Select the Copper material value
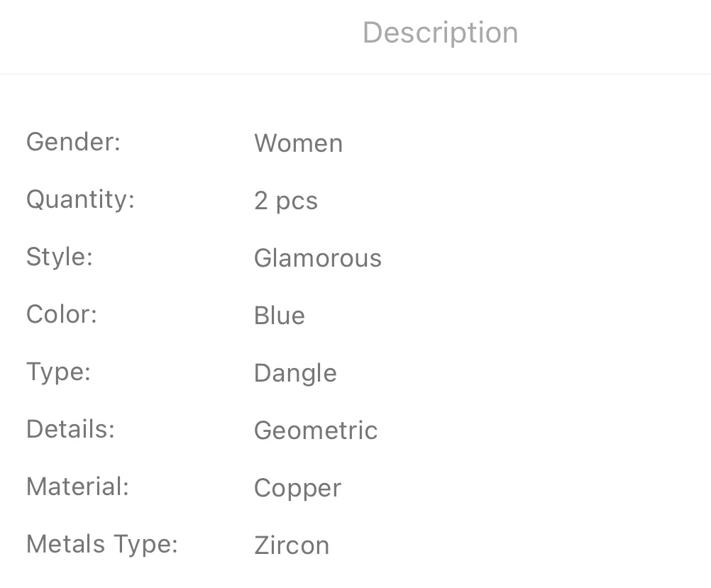This screenshot has height=588, width=711. point(297,488)
